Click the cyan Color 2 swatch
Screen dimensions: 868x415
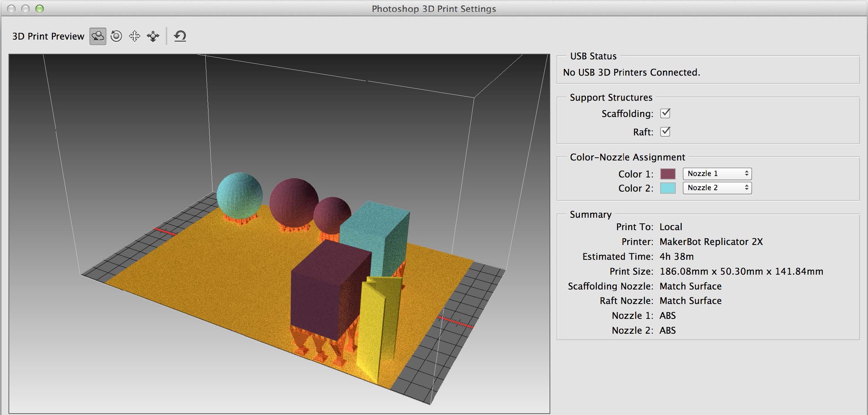[x=668, y=188]
